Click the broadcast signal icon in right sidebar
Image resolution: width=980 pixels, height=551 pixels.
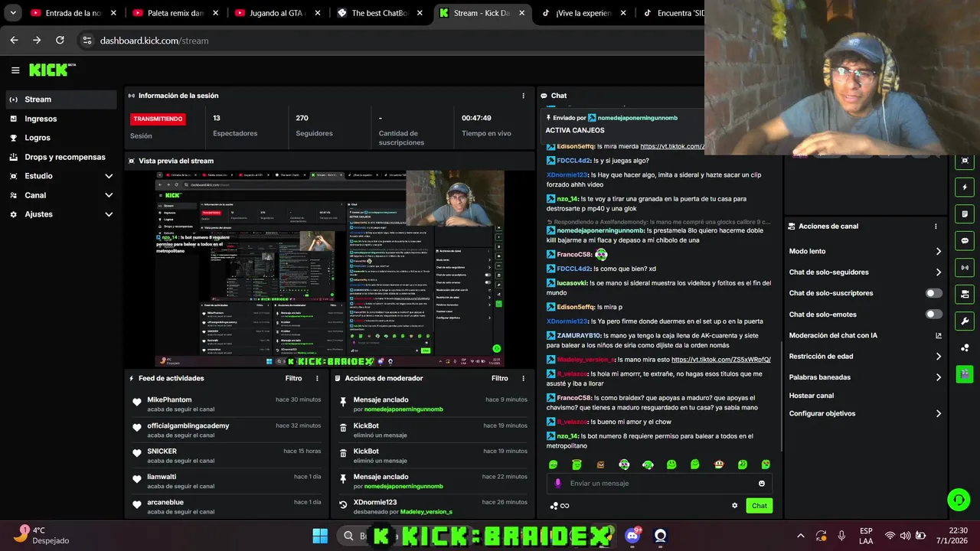coord(965,268)
